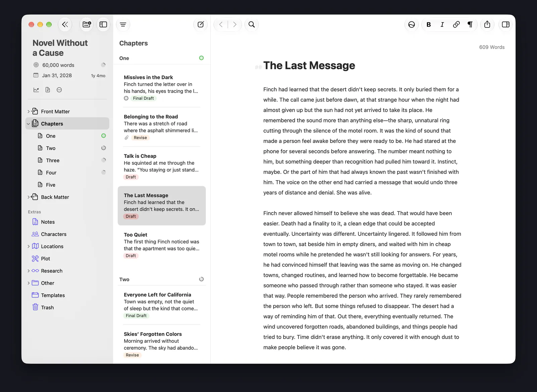This screenshot has height=392, width=537.
Task: Click the export document icon under goals
Action: 48,90
